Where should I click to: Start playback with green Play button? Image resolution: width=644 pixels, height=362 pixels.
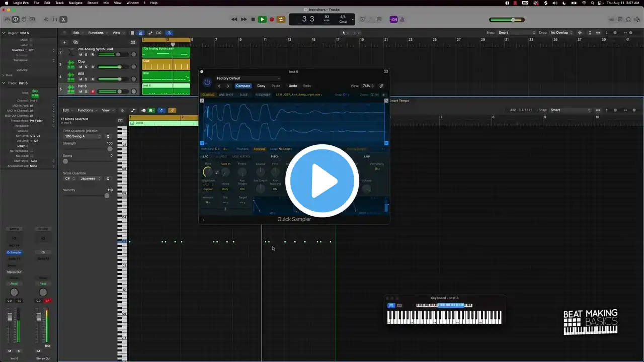click(262, 19)
